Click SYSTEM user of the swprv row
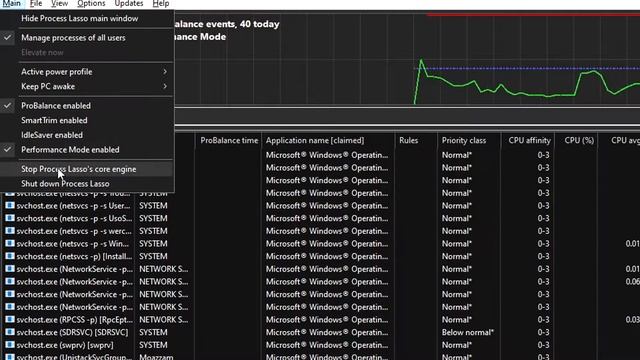Viewport: 640px width, 360px height. [x=153, y=345]
